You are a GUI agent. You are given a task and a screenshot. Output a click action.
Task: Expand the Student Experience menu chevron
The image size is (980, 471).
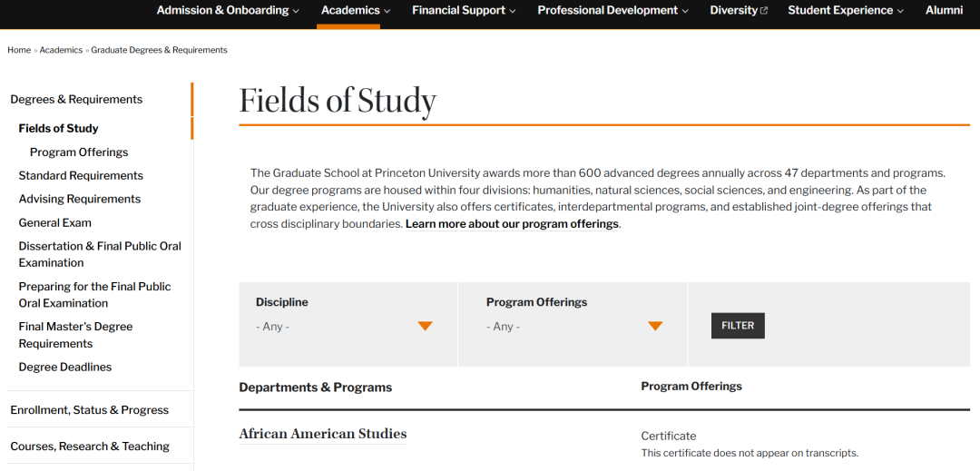(900, 11)
